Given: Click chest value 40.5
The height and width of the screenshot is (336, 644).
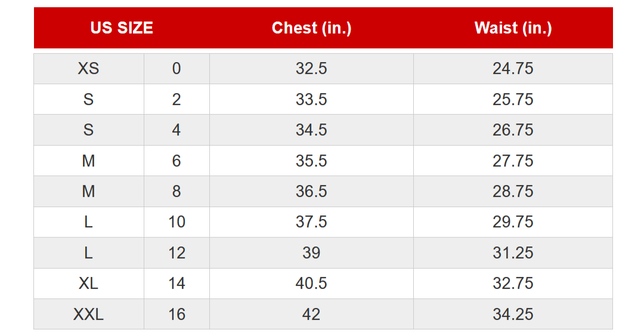Looking at the screenshot, I should point(311,283).
